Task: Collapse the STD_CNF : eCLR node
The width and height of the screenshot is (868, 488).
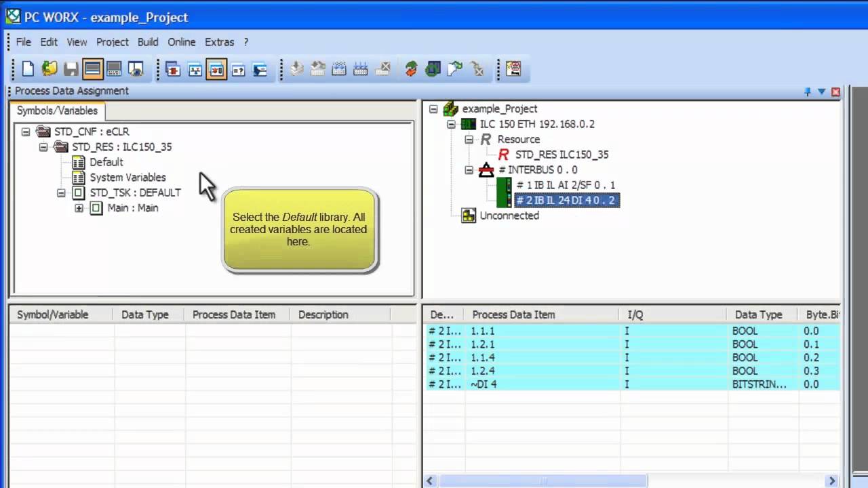Action: click(26, 131)
